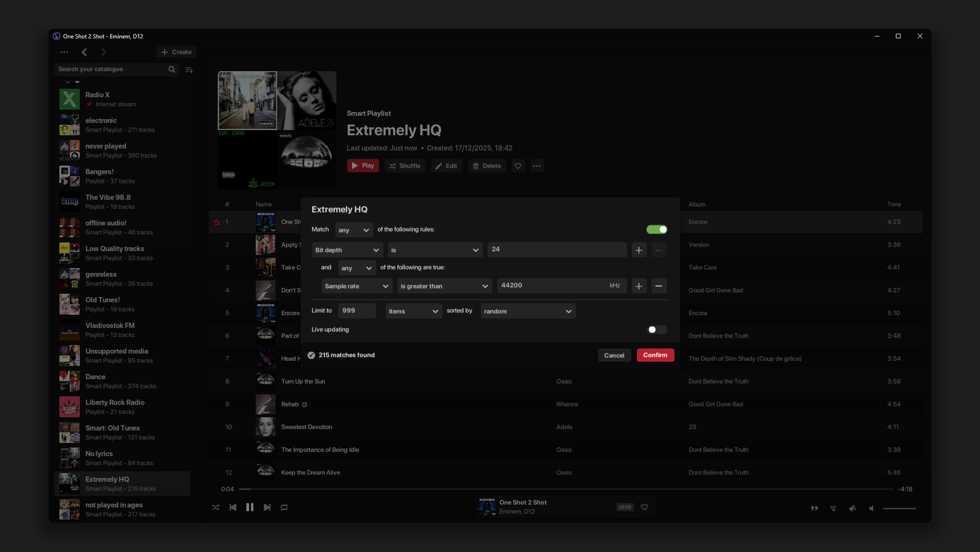
Task: Open the Bit depth field dropdown
Action: (x=347, y=250)
